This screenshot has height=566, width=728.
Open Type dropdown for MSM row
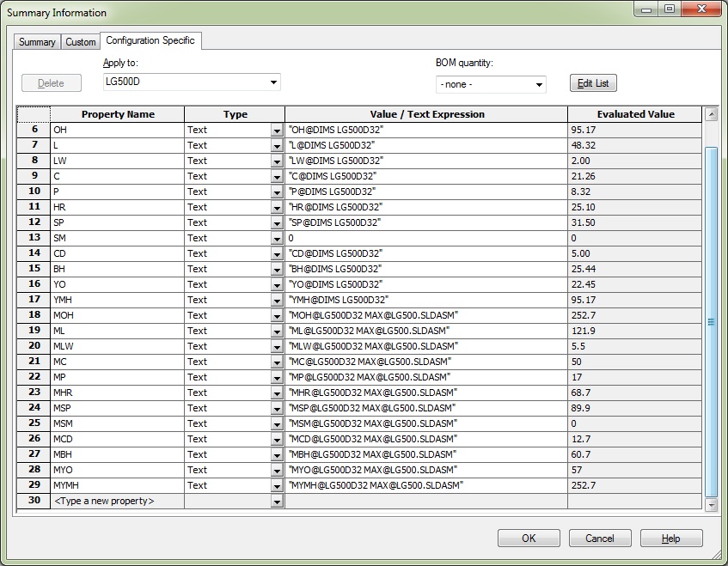point(277,424)
